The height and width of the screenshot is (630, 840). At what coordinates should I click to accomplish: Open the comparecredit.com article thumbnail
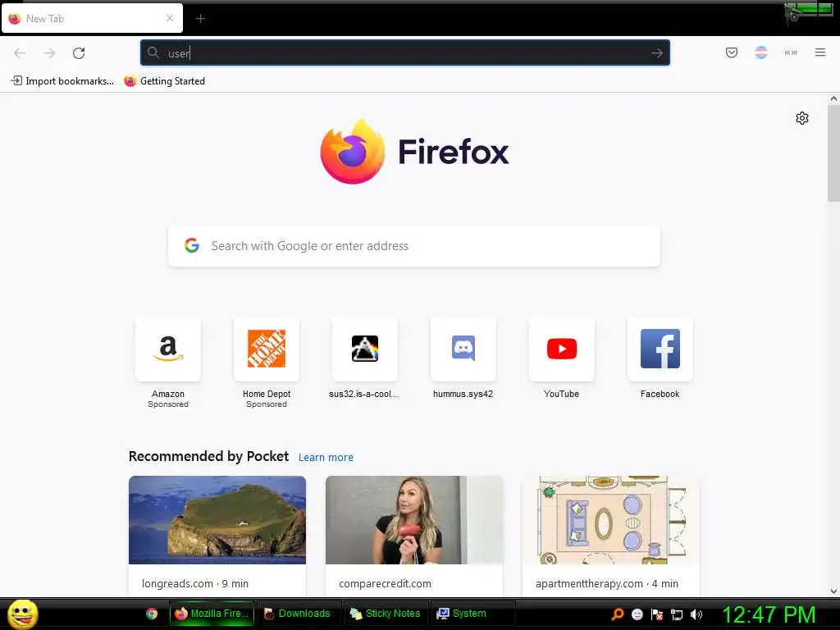click(x=414, y=519)
